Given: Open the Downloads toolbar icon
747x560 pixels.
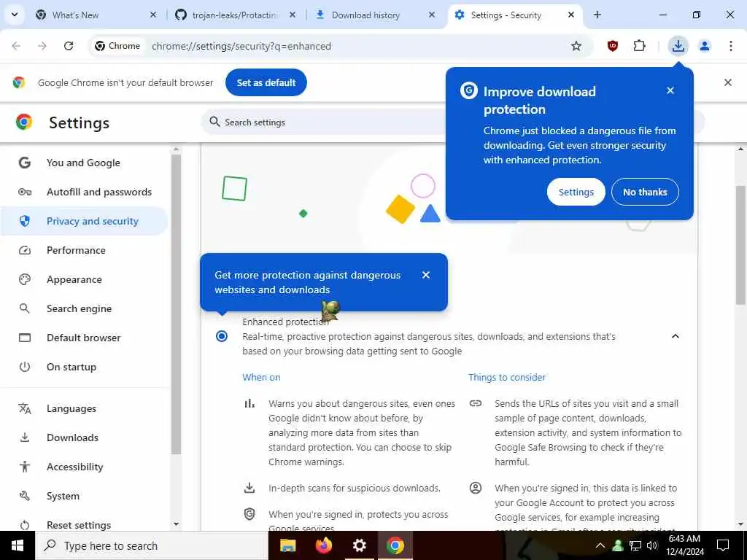Looking at the screenshot, I should coord(678,46).
